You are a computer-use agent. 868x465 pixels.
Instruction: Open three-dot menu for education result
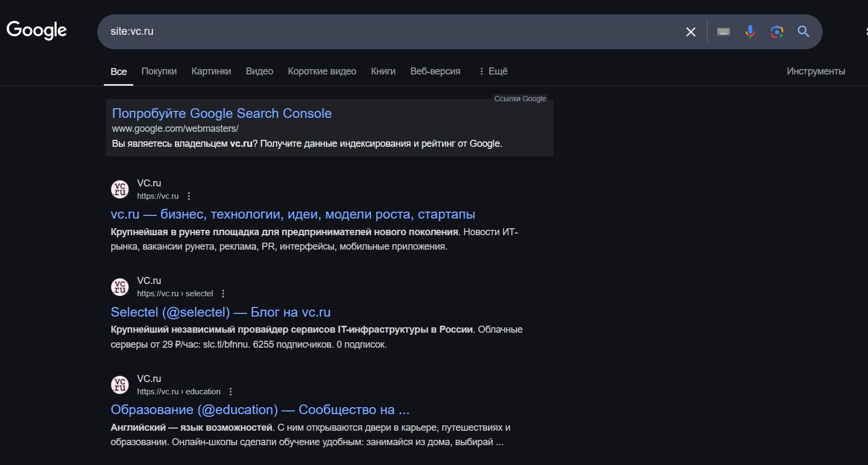(231, 392)
